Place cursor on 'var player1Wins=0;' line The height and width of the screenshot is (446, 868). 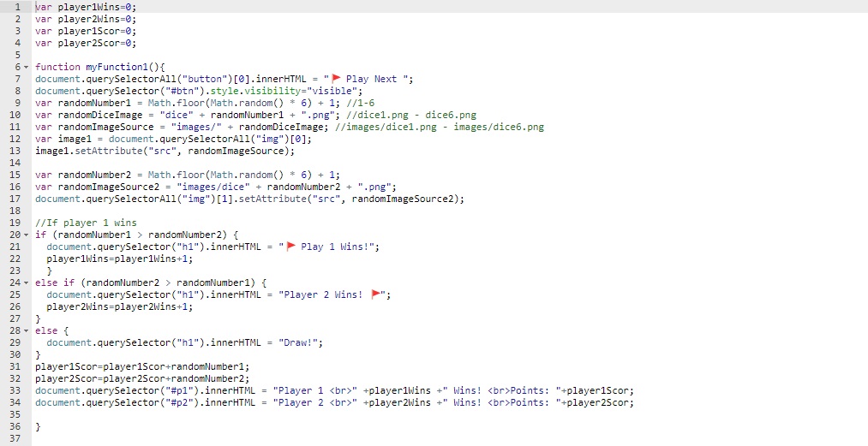[85, 7]
